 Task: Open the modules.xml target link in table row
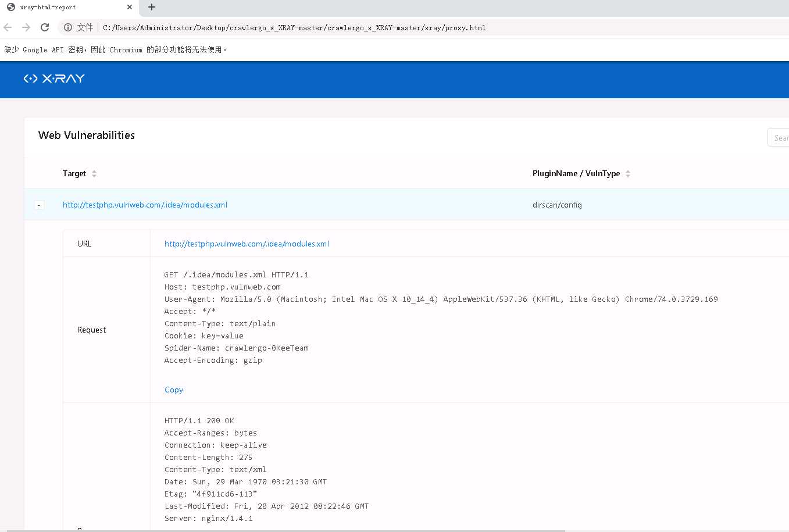(x=145, y=205)
